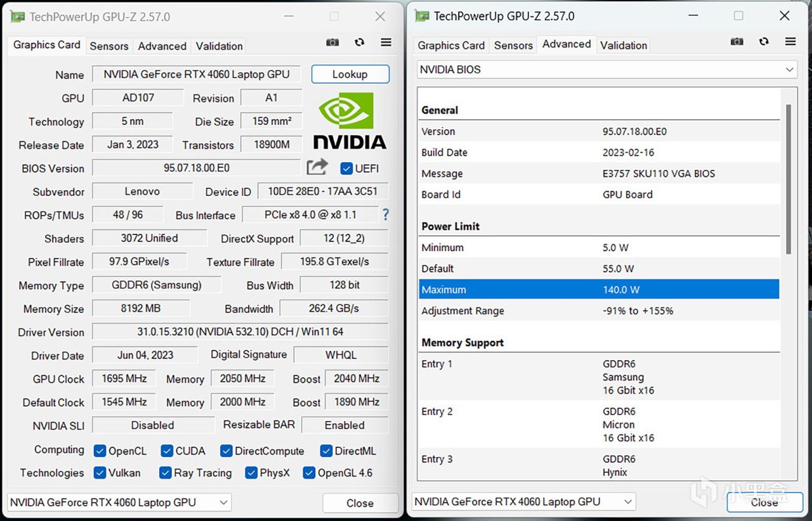Toggle the OpenCL checkbox
Screen dimensions: 812x521
(100, 451)
